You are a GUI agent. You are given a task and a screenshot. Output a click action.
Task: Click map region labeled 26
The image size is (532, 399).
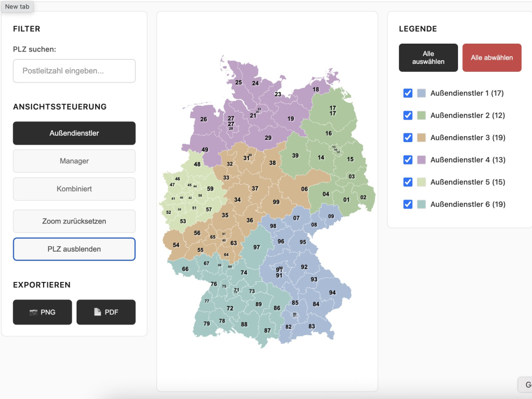(204, 119)
